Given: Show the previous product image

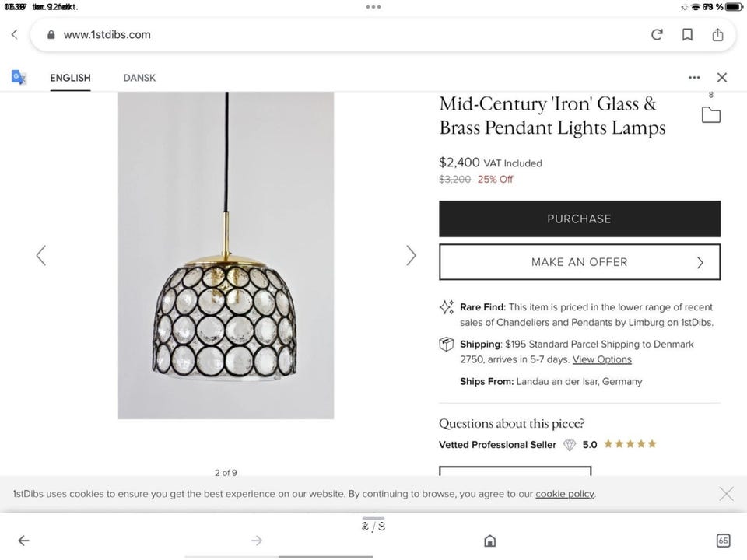Looking at the screenshot, I should tap(41, 255).
